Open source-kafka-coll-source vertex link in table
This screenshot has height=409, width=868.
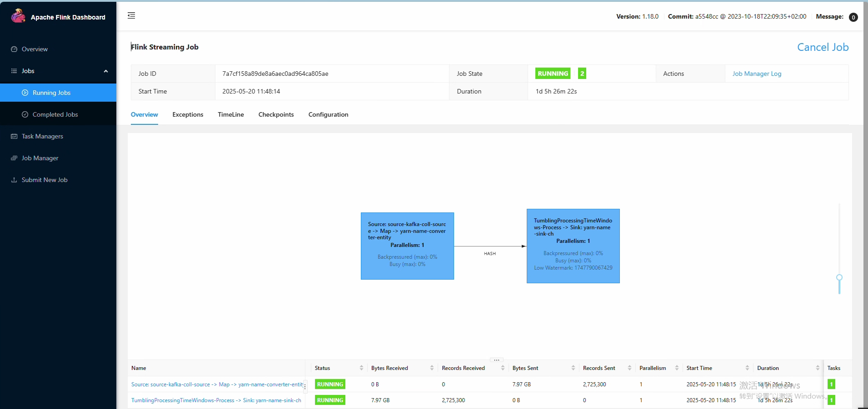(x=217, y=384)
